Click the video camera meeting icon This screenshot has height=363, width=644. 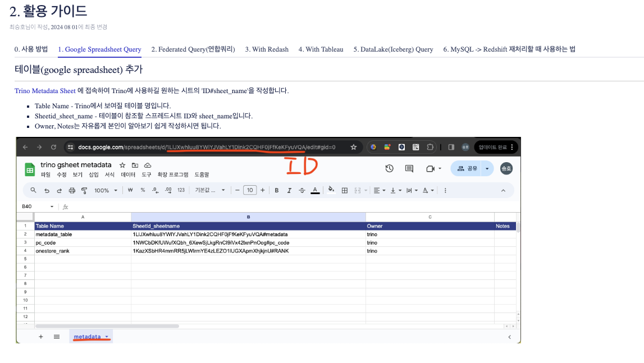430,168
